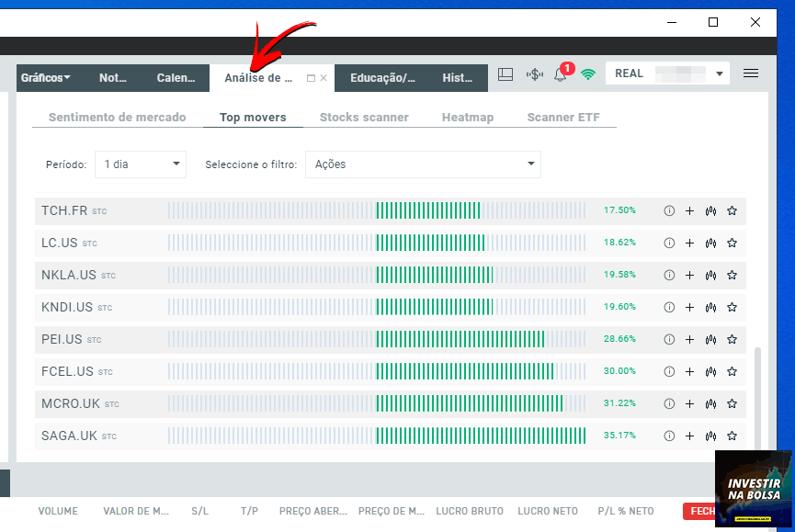Open the Ações filter dropdown

tap(423, 164)
